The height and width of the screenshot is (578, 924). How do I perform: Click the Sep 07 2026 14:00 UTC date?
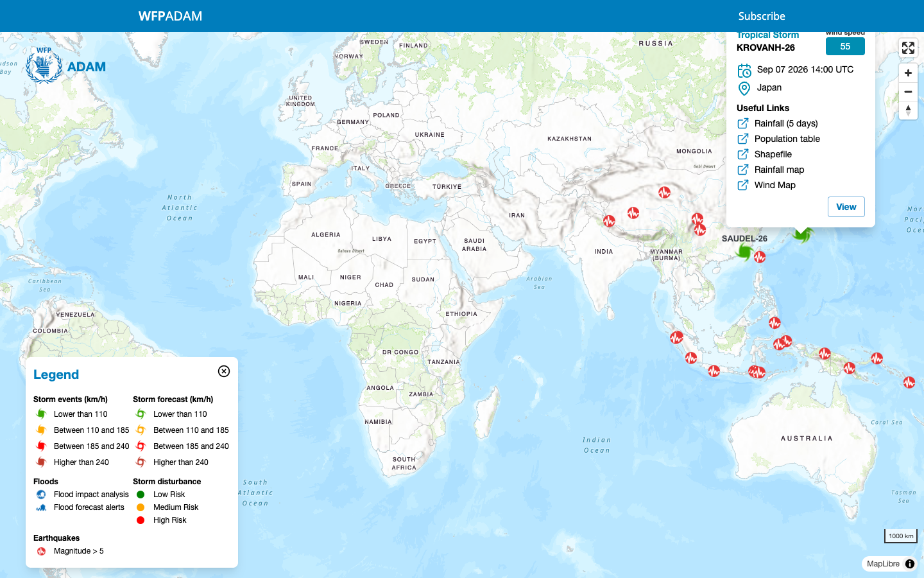coord(805,69)
